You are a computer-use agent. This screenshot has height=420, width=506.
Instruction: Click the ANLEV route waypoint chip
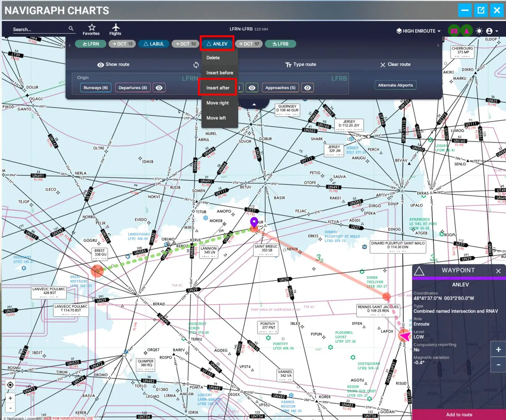217,44
